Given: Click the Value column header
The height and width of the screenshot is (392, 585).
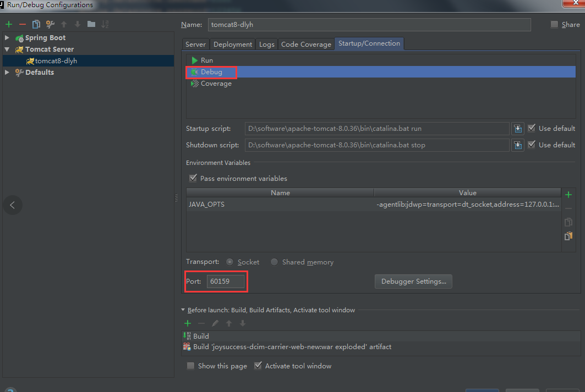Looking at the screenshot, I should pos(467,192).
